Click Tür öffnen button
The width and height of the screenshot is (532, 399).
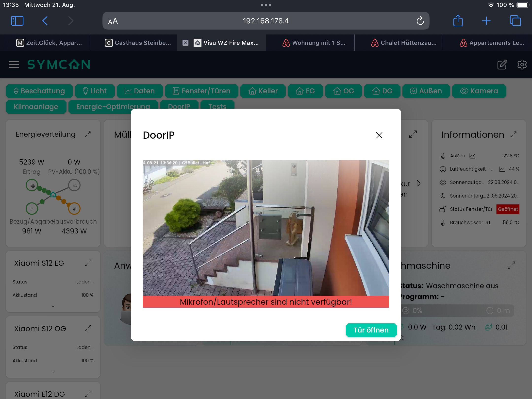click(x=371, y=330)
